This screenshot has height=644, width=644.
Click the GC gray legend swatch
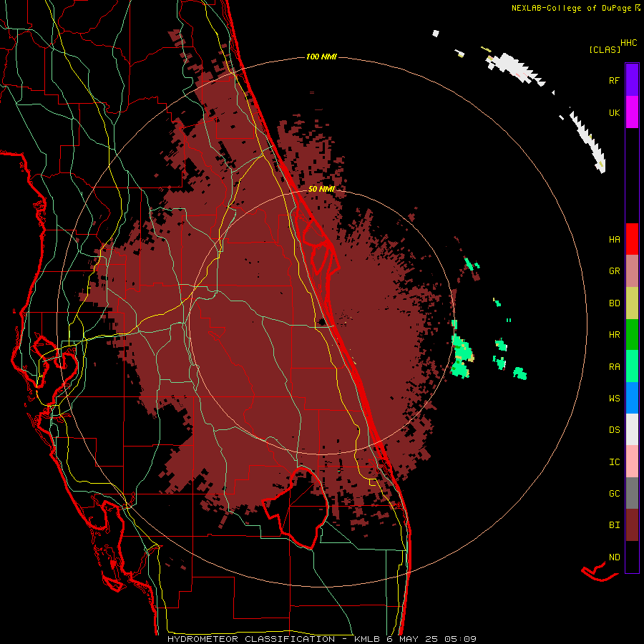[x=632, y=493]
